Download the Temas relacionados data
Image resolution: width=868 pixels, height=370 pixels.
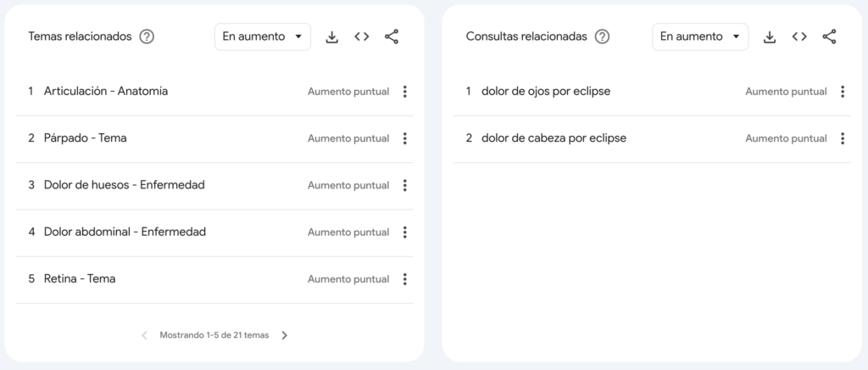(332, 36)
